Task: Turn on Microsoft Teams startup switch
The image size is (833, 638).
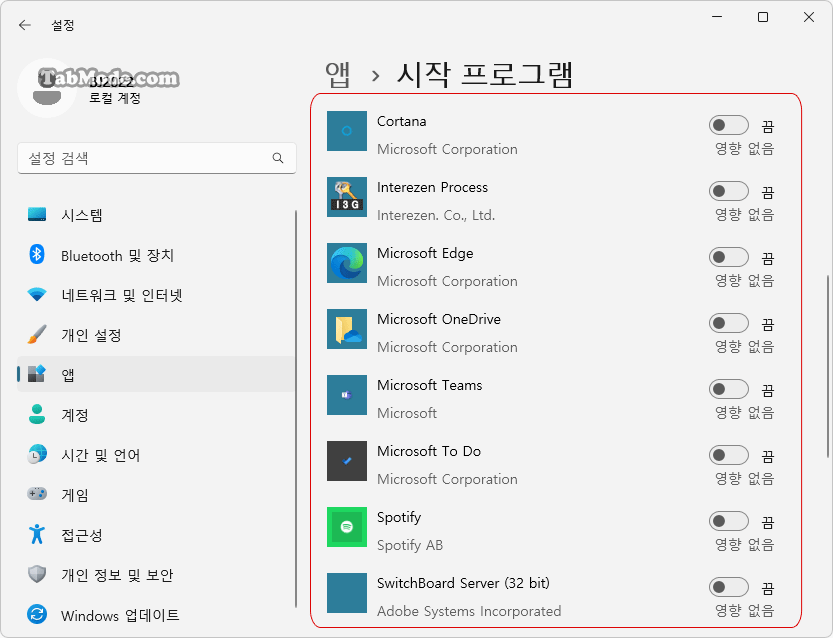Action: (x=728, y=389)
